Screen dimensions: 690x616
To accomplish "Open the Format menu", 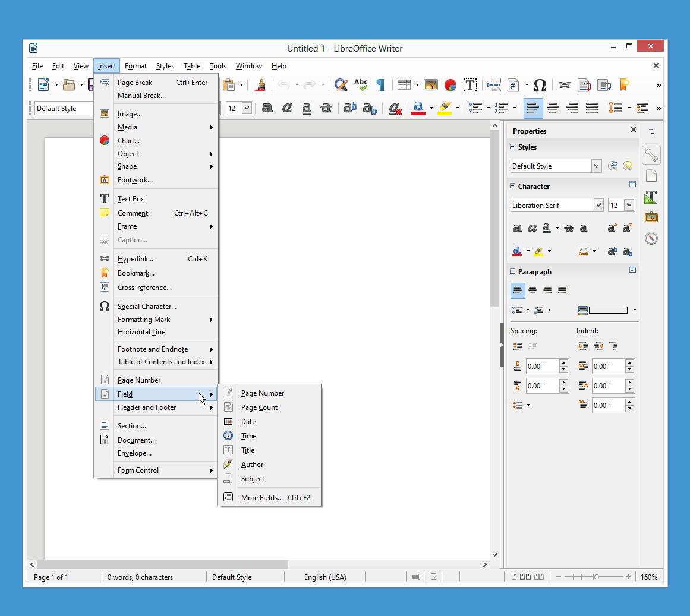I will 136,66.
